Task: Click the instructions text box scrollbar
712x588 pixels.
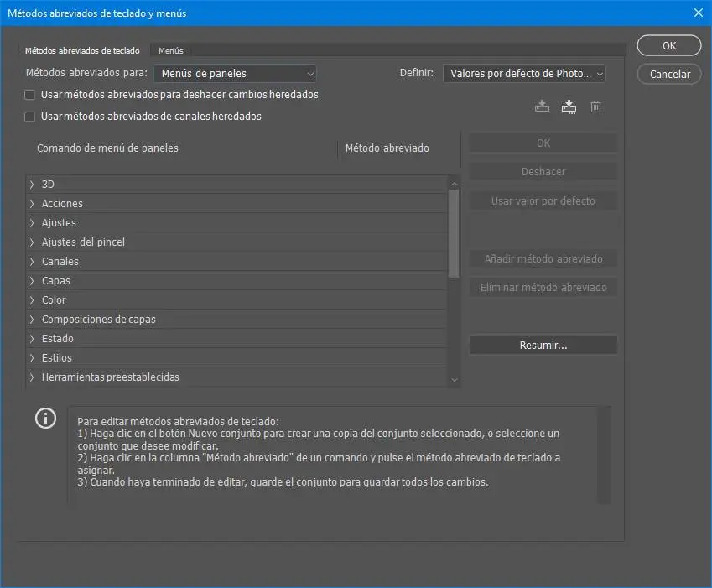Action: (x=604, y=455)
